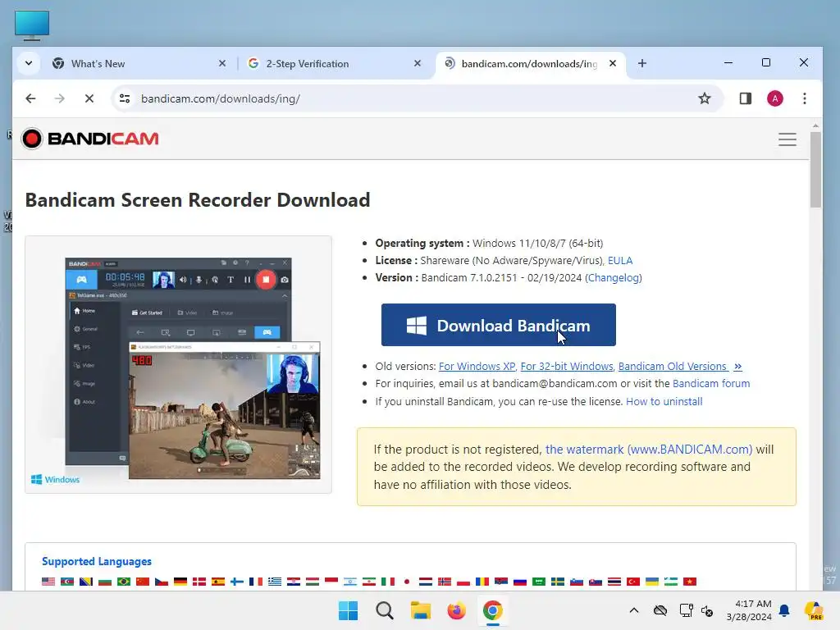The image size is (840, 630).
Task: Close the 2-Step Verification tab
Action: (x=418, y=63)
